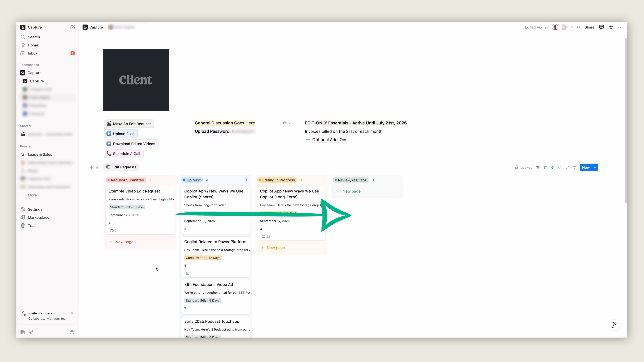Image resolution: width=644 pixels, height=362 pixels.
Task: Click the Share button
Action: (589, 27)
